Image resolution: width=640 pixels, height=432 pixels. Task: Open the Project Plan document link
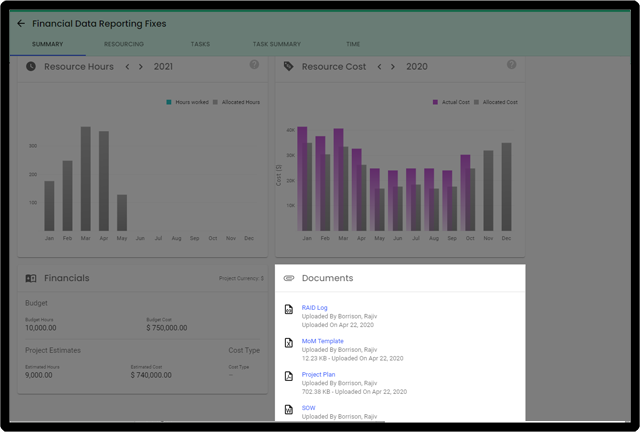(x=318, y=374)
